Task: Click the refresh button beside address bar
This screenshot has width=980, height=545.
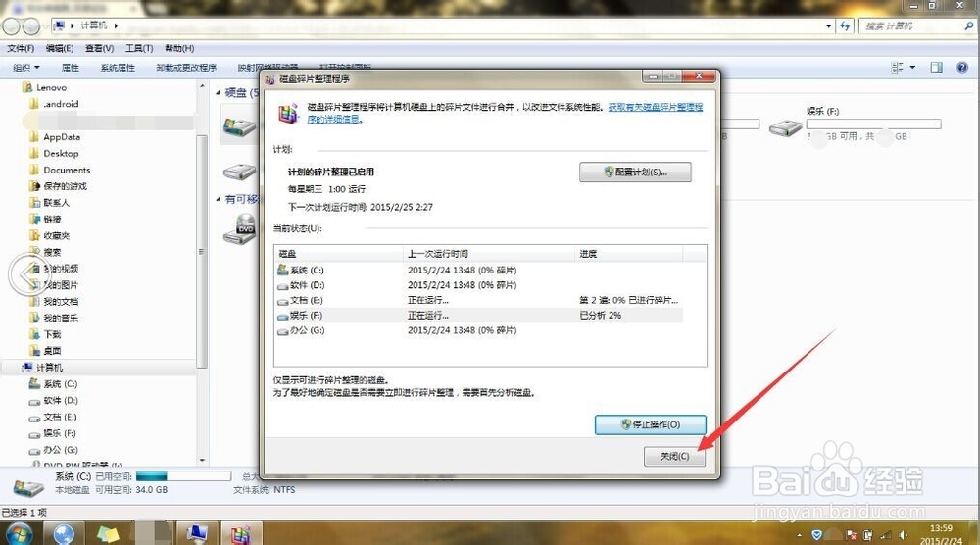Action: pyautogui.click(x=845, y=26)
